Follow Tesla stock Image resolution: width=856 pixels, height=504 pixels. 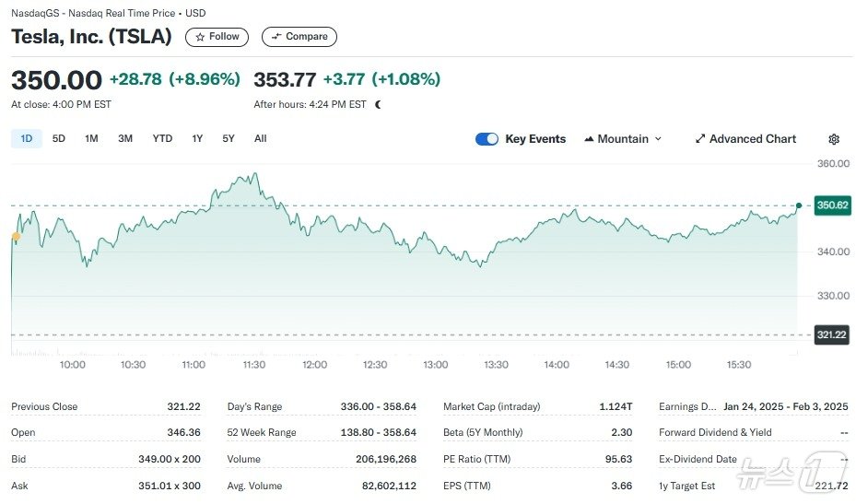[217, 37]
